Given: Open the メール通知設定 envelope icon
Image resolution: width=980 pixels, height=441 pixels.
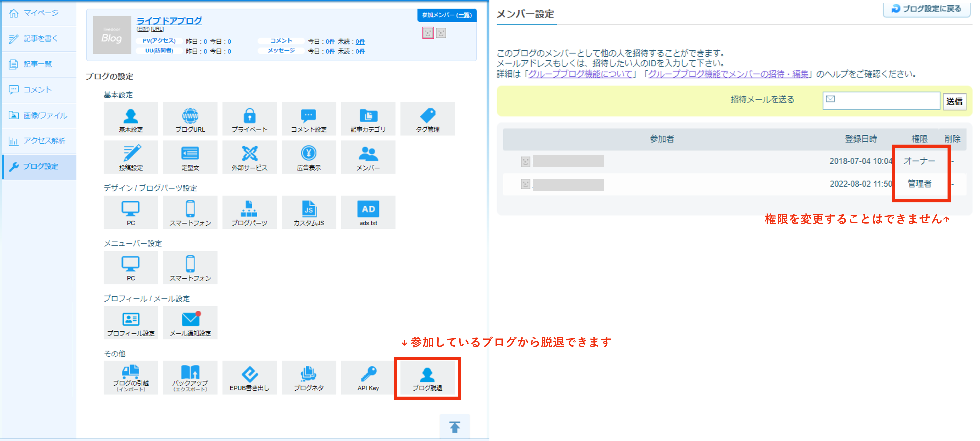Looking at the screenshot, I should point(190,322).
